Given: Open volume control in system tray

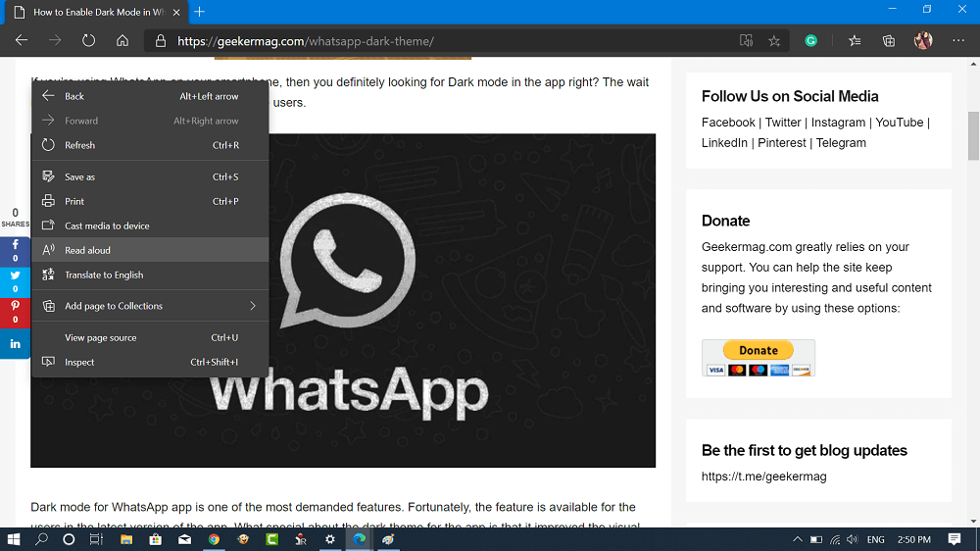Looking at the screenshot, I should 853,539.
